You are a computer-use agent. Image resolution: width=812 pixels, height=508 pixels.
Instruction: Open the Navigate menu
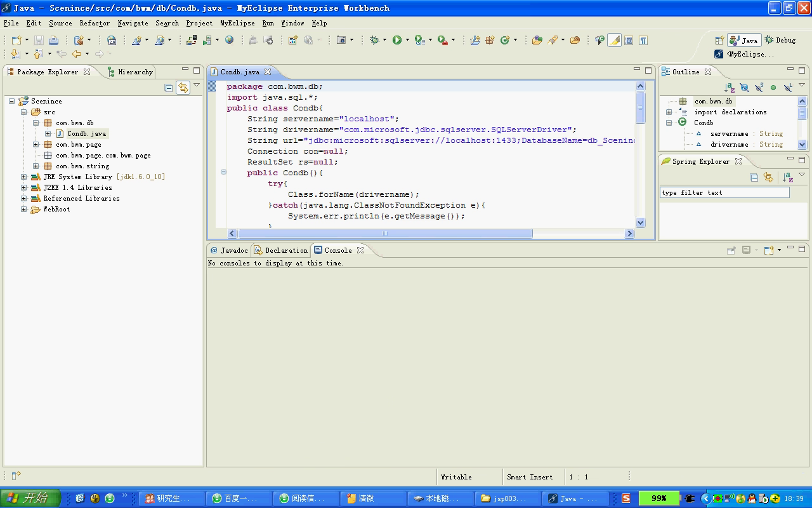(133, 23)
